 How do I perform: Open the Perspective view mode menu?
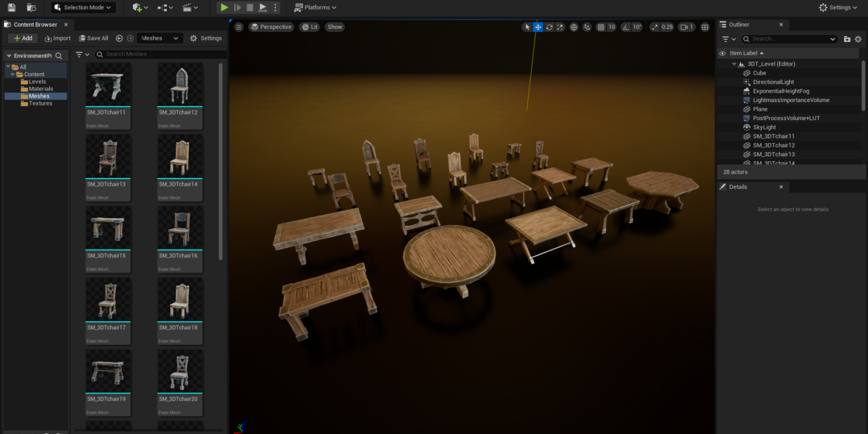click(271, 27)
